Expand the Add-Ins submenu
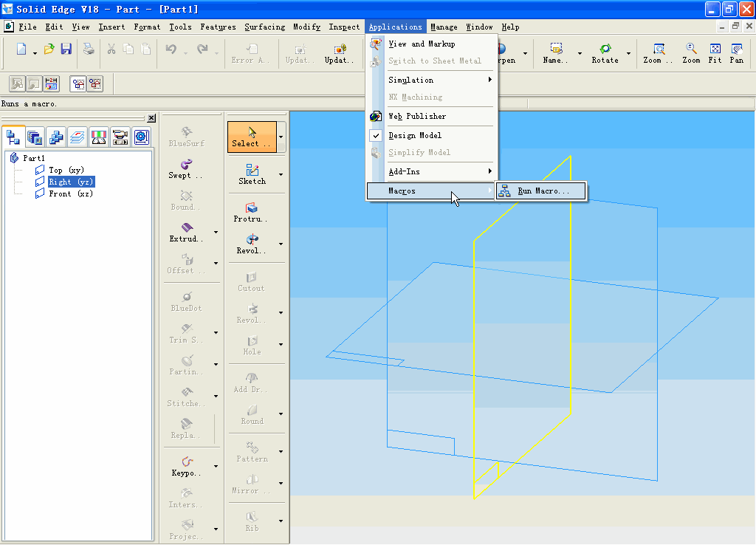This screenshot has height=545, width=756. (x=431, y=172)
